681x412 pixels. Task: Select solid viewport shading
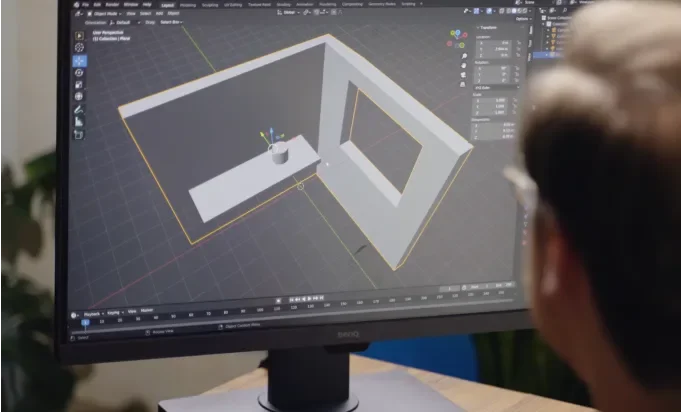(x=514, y=11)
